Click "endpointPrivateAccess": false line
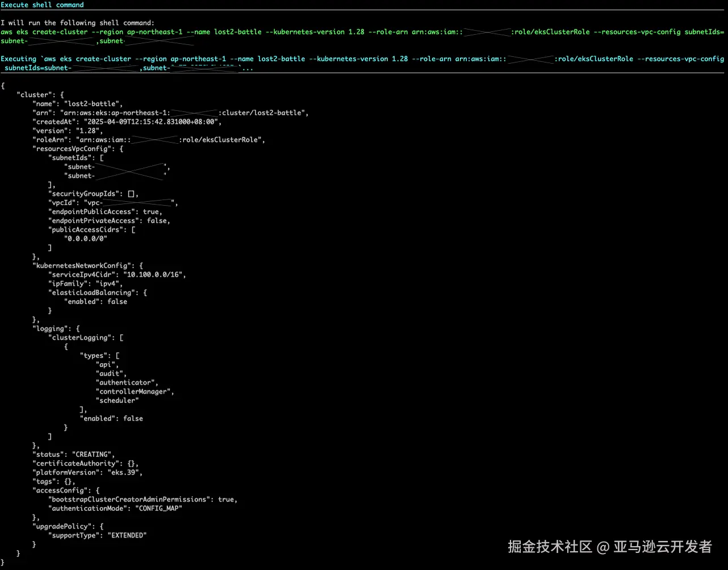Screen dimensions: 728x570 point(109,220)
